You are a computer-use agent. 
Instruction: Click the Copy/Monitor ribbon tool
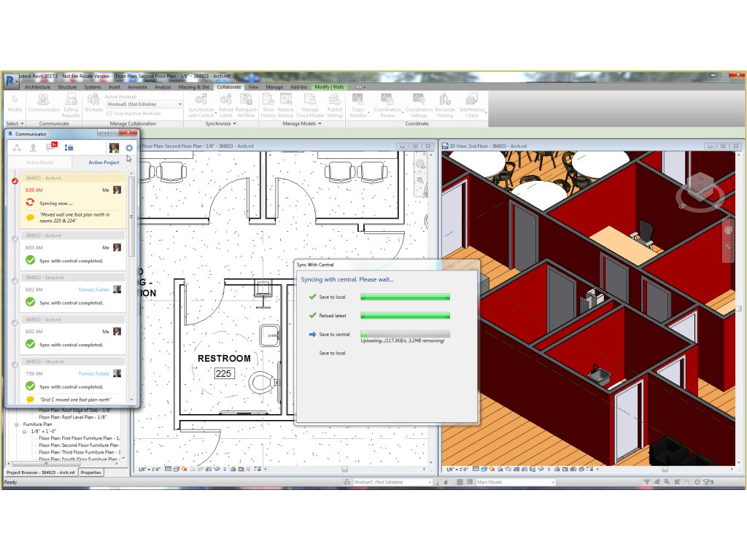tap(358, 105)
